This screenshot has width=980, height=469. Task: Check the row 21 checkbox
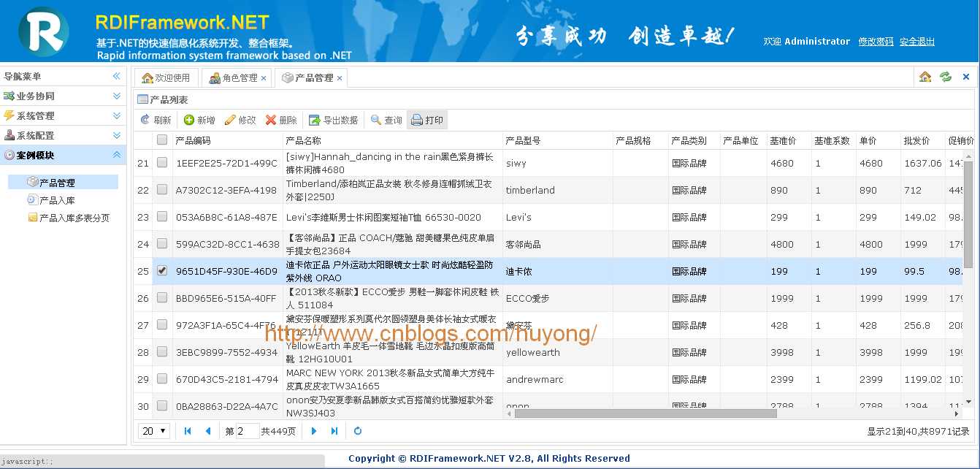point(162,163)
